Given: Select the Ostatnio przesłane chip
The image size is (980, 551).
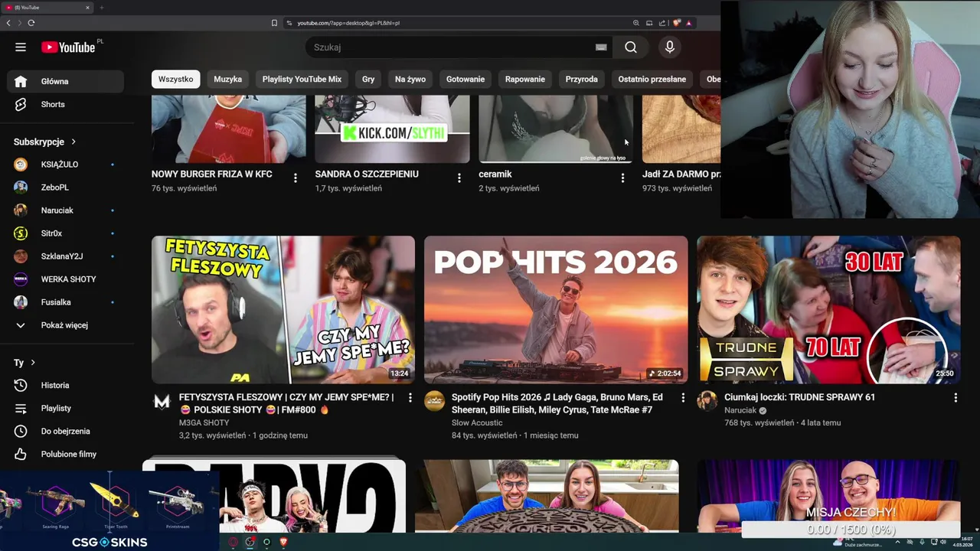Looking at the screenshot, I should (652, 79).
